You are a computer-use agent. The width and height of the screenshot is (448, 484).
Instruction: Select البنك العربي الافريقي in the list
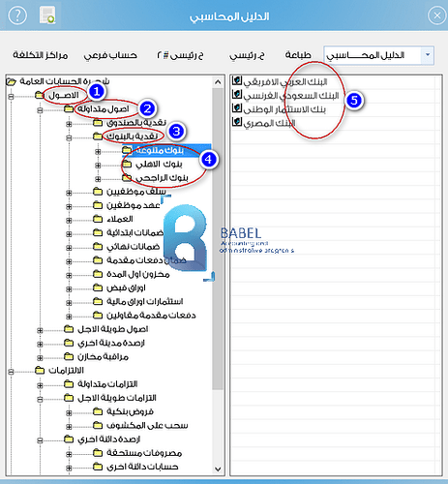point(285,82)
